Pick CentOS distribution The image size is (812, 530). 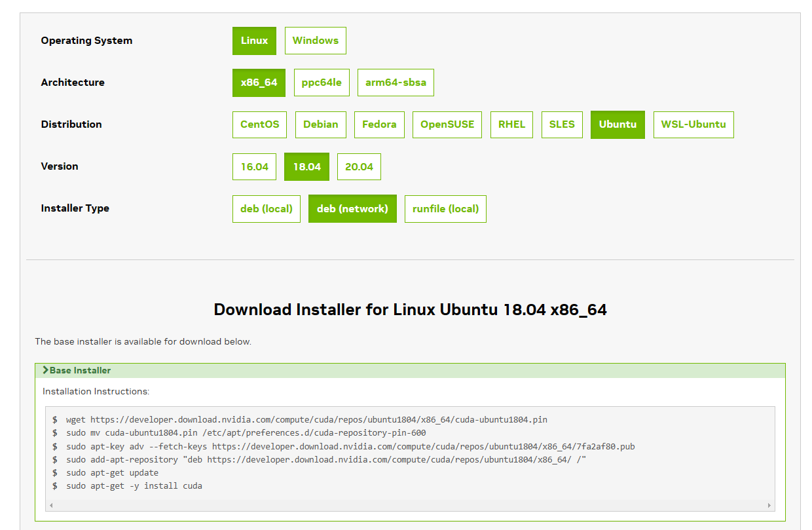coord(259,124)
